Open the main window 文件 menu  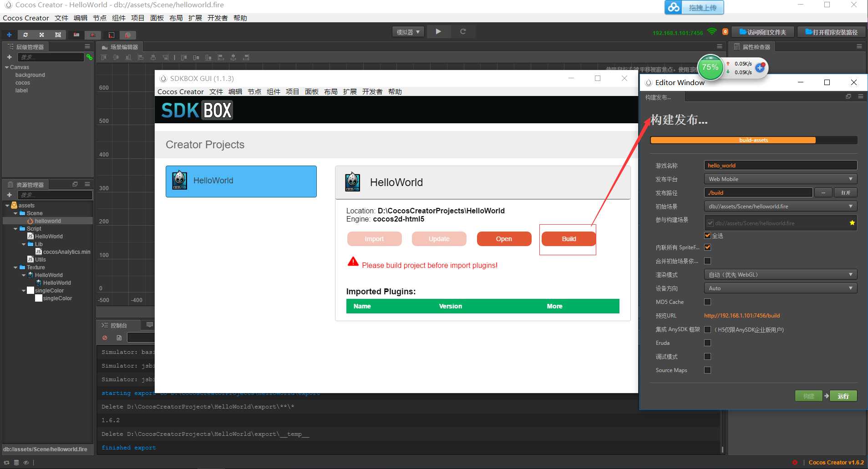tap(61, 18)
